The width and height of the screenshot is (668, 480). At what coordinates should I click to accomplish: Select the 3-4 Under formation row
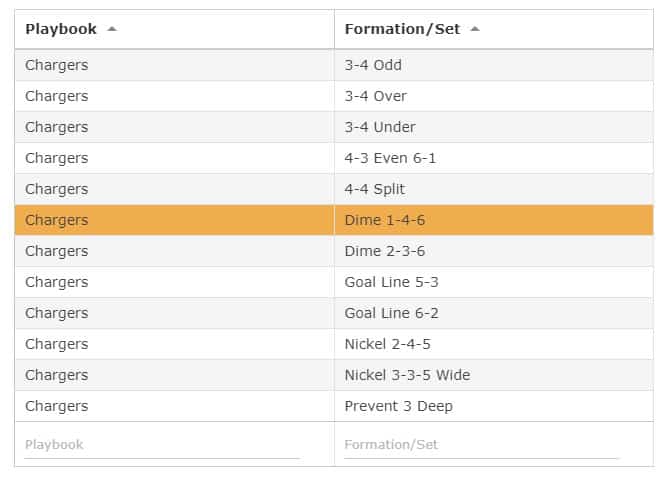[x=334, y=127]
